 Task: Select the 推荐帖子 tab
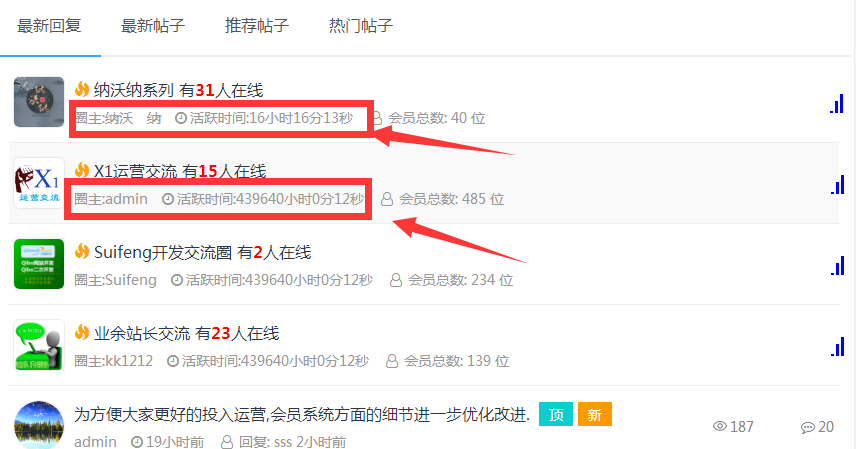click(x=257, y=26)
